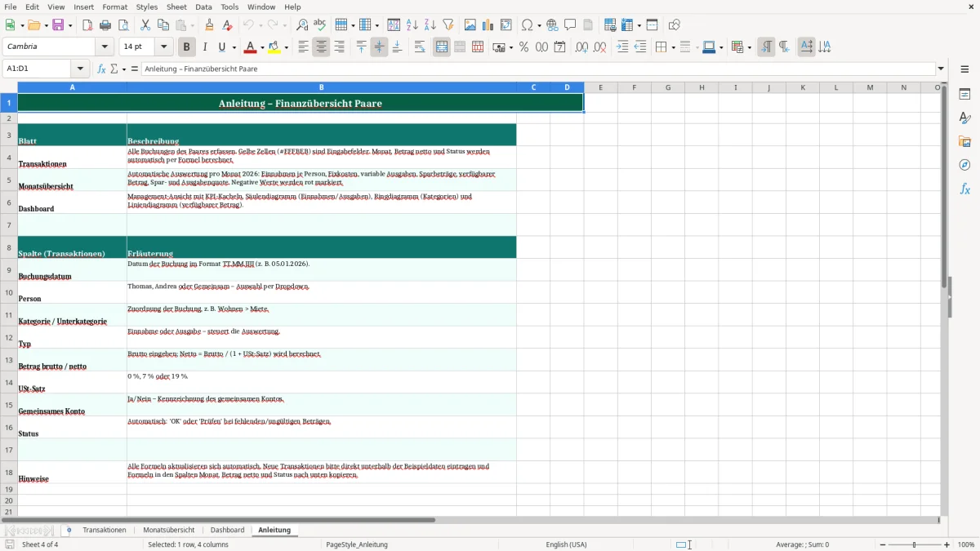Click the Copy icon
The image size is (980, 551).
coord(163,25)
